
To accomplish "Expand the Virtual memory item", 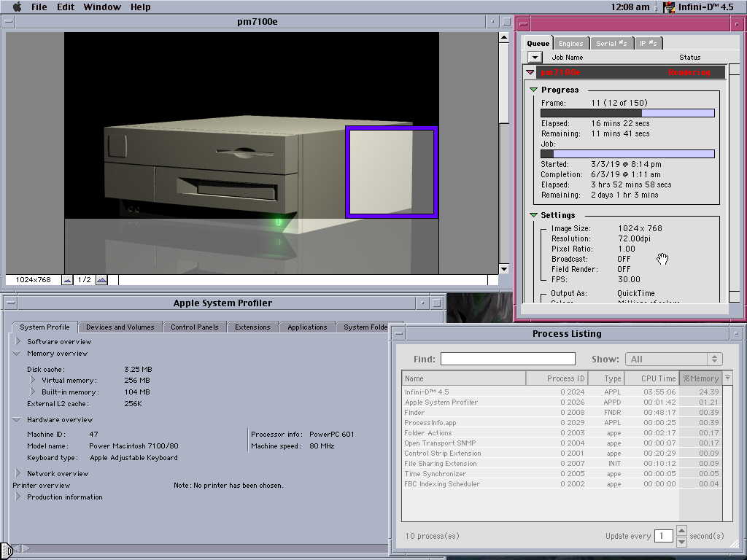I will [33, 380].
